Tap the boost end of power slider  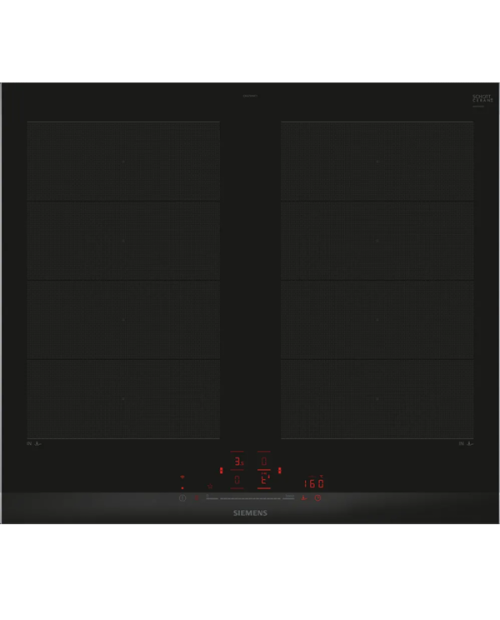[x=289, y=498]
